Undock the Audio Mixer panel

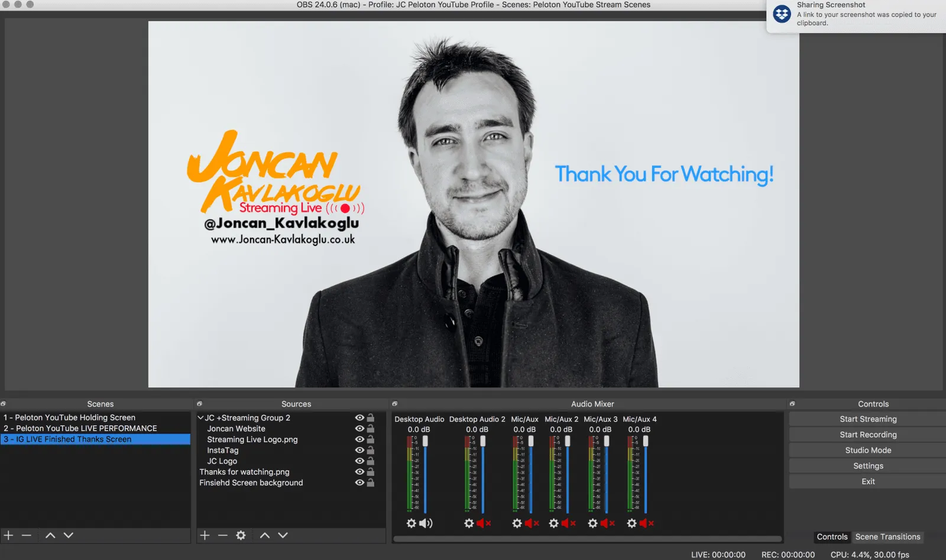coord(395,404)
